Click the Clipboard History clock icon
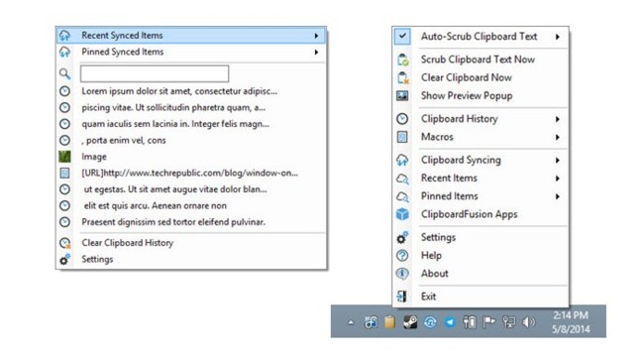The image size is (644, 358). pos(402,119)
